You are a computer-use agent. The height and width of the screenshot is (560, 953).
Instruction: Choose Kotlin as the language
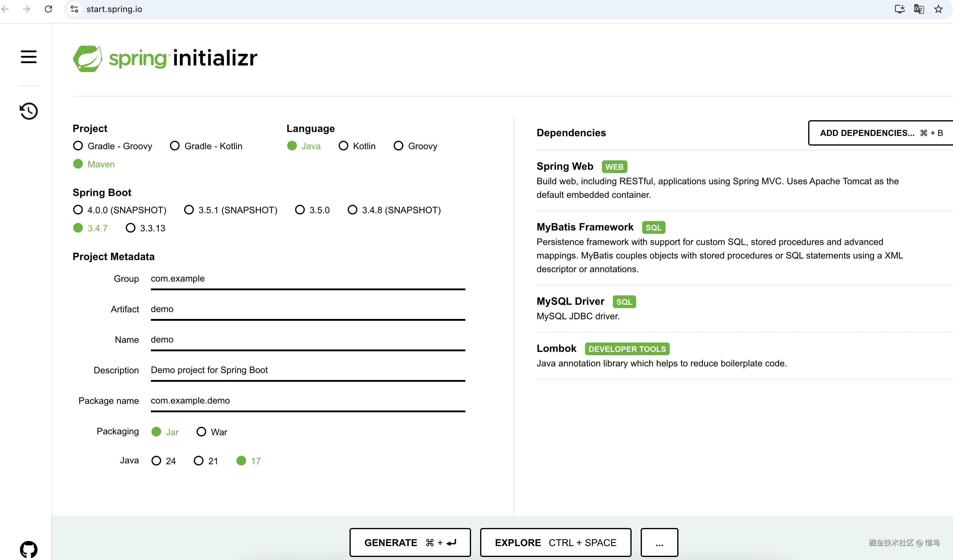point(343,146)
